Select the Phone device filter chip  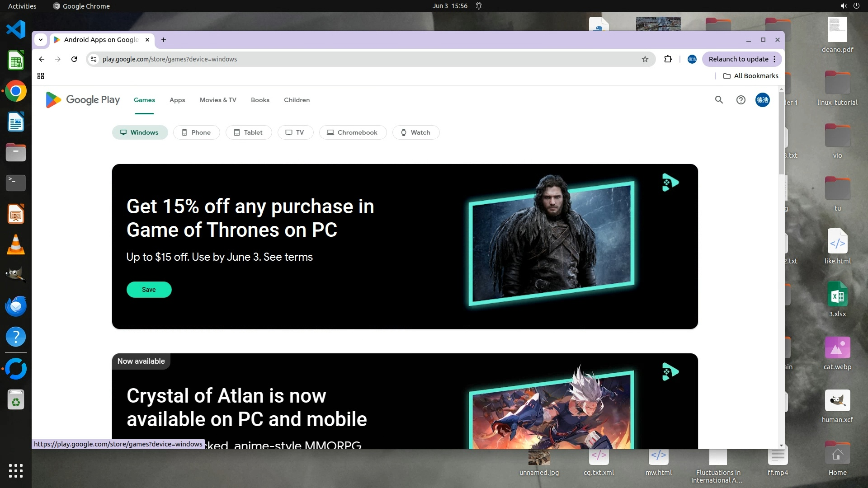click(196, 132)
